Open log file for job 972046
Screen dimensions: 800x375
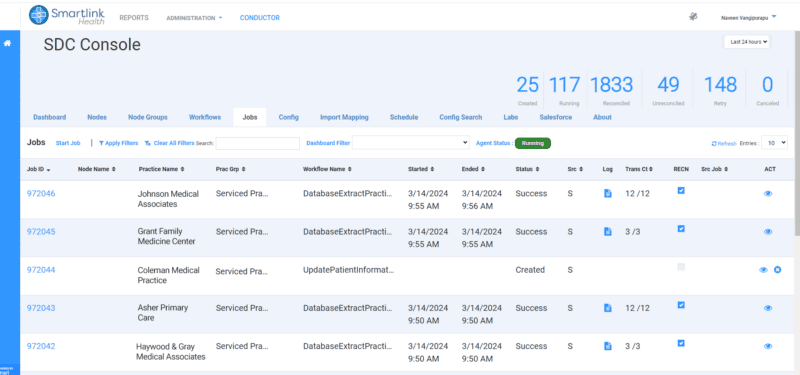click(x=608, y=193)
